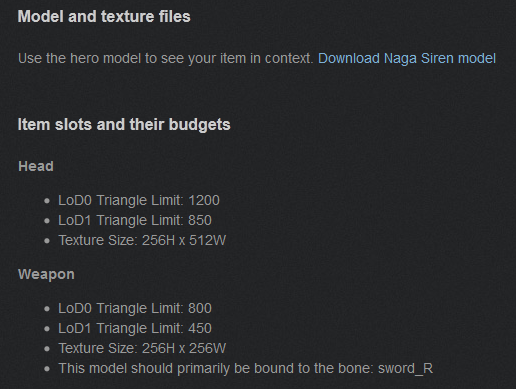Viewport: 516px width, 389px height.
Task: Select the LoD0 Triangle Limit: 800 line
Action: pos(135,308)
